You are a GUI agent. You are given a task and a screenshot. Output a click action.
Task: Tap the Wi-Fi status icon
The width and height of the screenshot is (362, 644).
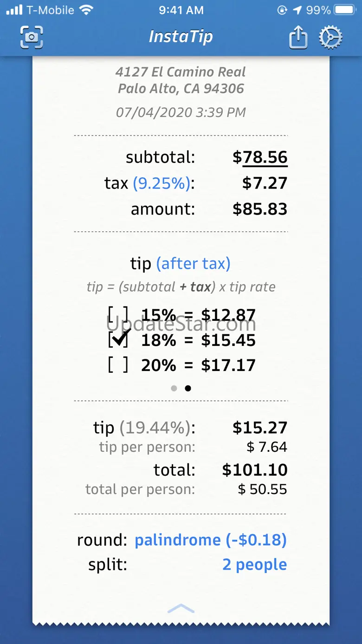pos(86,10)
